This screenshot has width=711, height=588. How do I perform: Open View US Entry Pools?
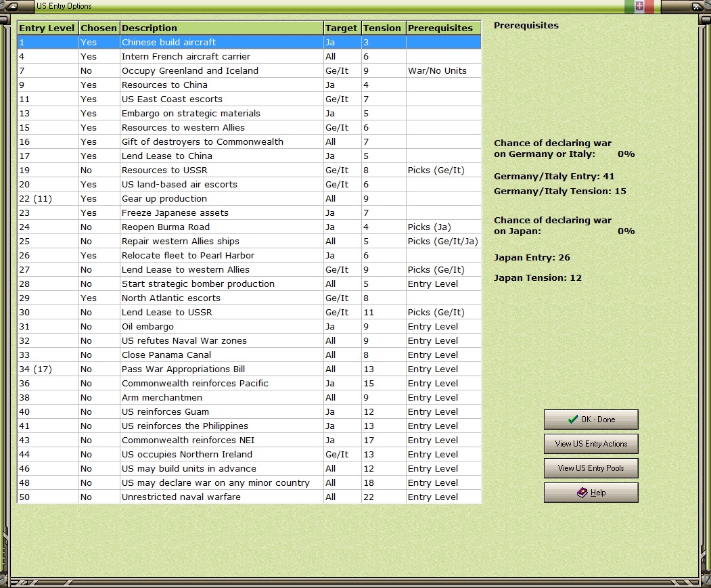pos(591,468)
